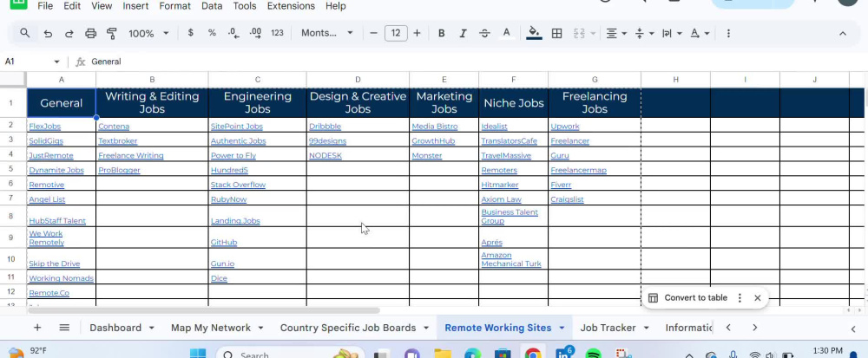Open Country Specific Job Boards tab
Screen dimensions: 868x358
pos(348,328)
